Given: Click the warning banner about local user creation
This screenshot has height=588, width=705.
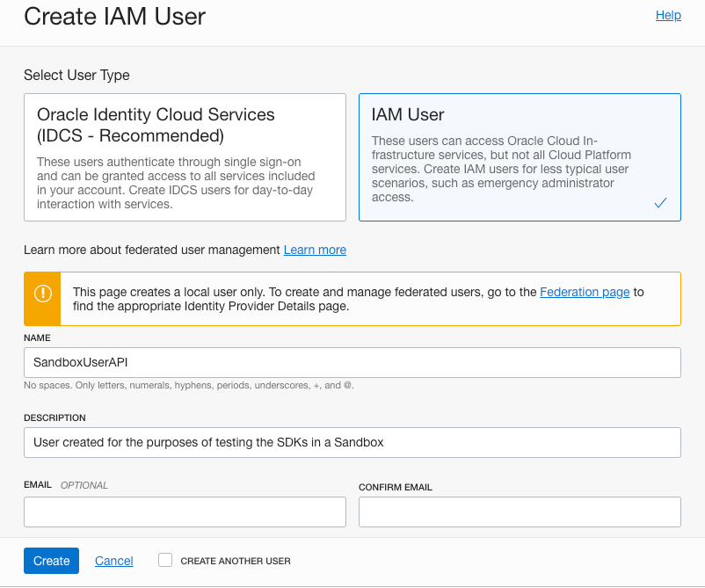Looking at the screenshot, I should [x=352, y=297].
